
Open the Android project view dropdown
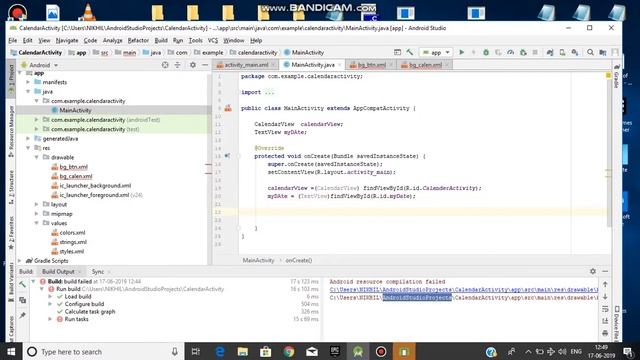[x=40, y=65]
